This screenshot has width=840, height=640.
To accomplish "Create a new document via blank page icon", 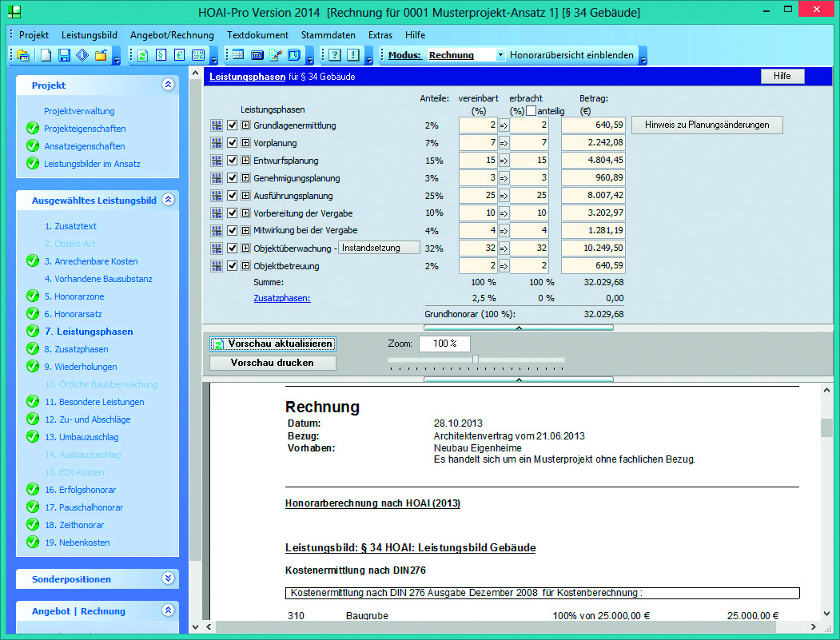I will (46, 54).
